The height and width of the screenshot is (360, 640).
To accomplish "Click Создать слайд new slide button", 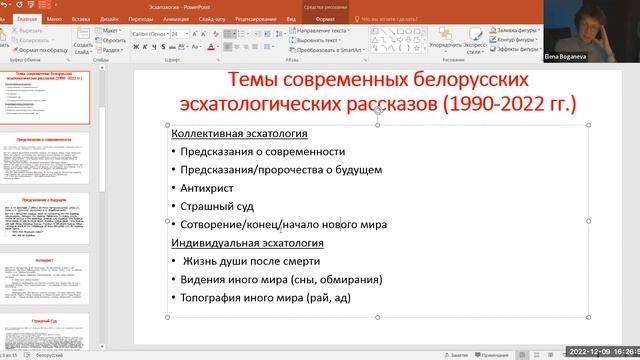I will pyautogui.click(x=83, y=42).
